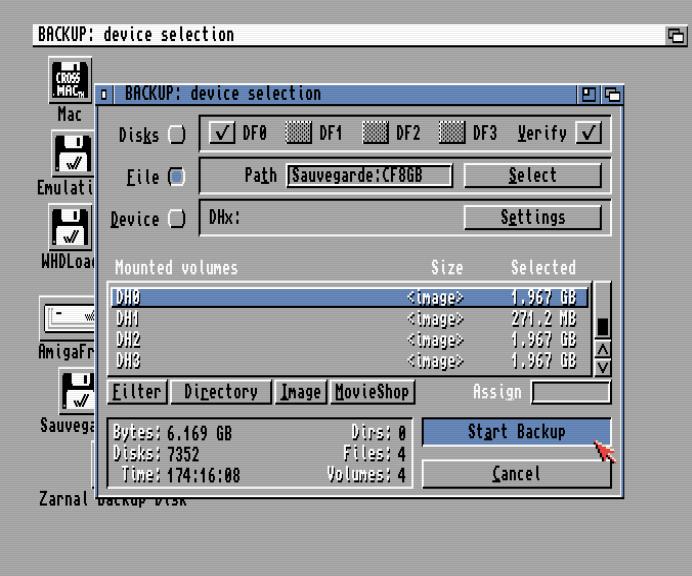
Task: Click the Path field containing Sauvegarde:CF8GB
Action: point(369,176)
